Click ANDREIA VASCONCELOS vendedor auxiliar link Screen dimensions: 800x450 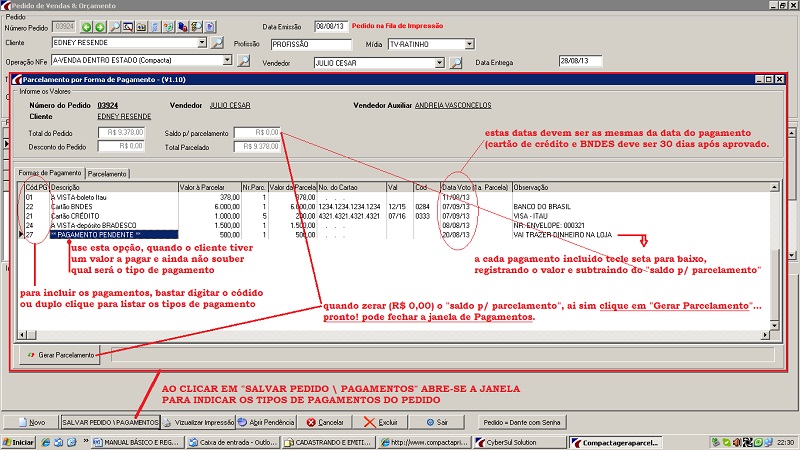click(x=453, y=105)
